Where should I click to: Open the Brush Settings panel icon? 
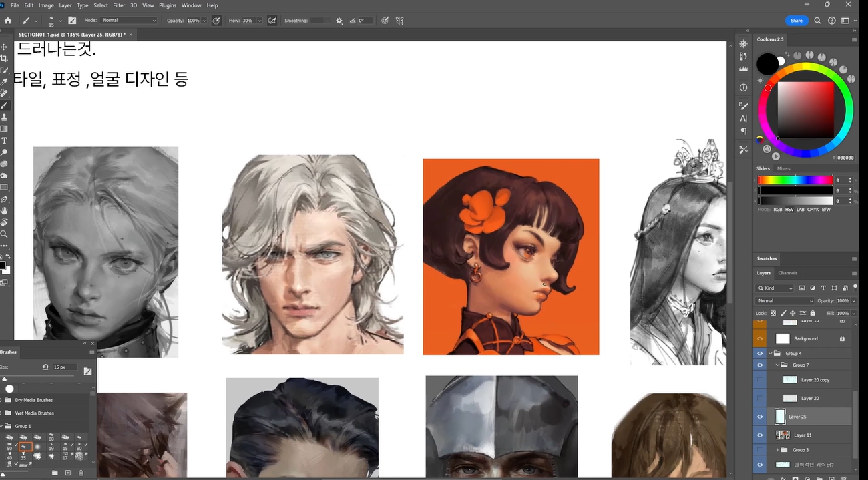743,105
